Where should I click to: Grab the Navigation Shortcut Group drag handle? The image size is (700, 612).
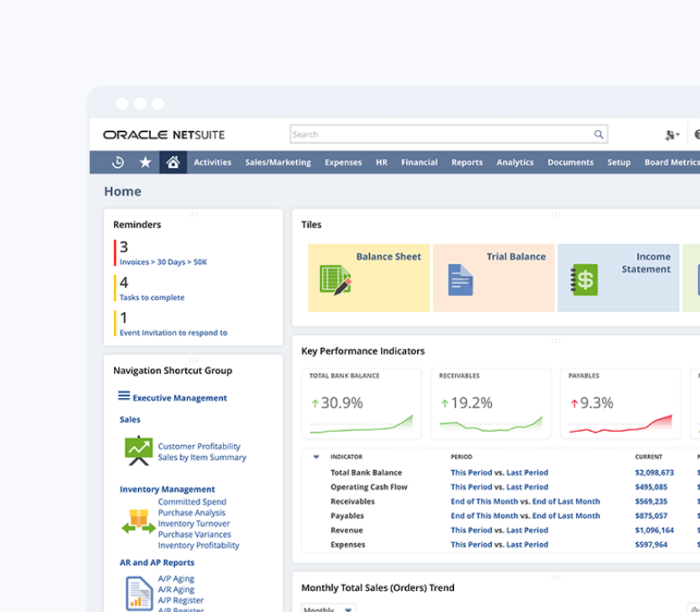[x=193, y=360]
